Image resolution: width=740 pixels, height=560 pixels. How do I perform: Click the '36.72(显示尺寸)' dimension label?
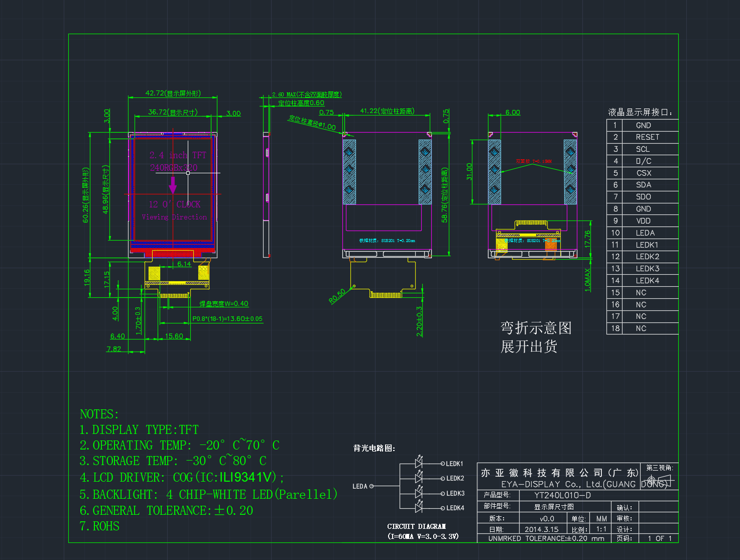click(x=173, y=112)
